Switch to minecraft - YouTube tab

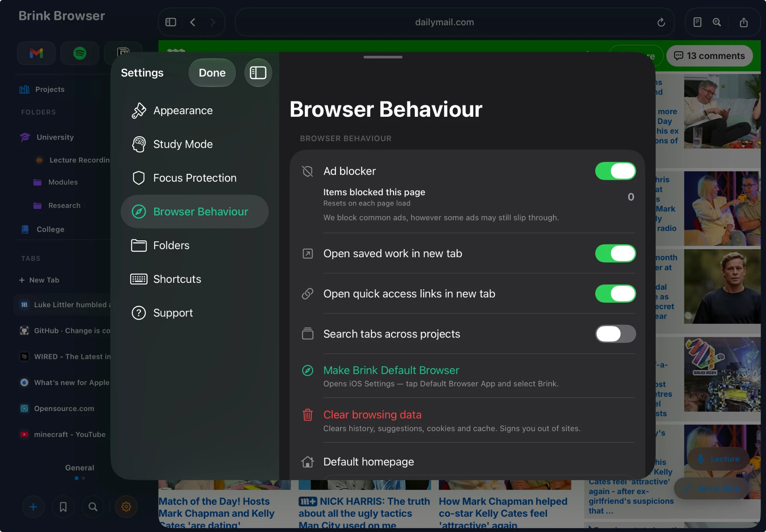(x=63, y=434)
